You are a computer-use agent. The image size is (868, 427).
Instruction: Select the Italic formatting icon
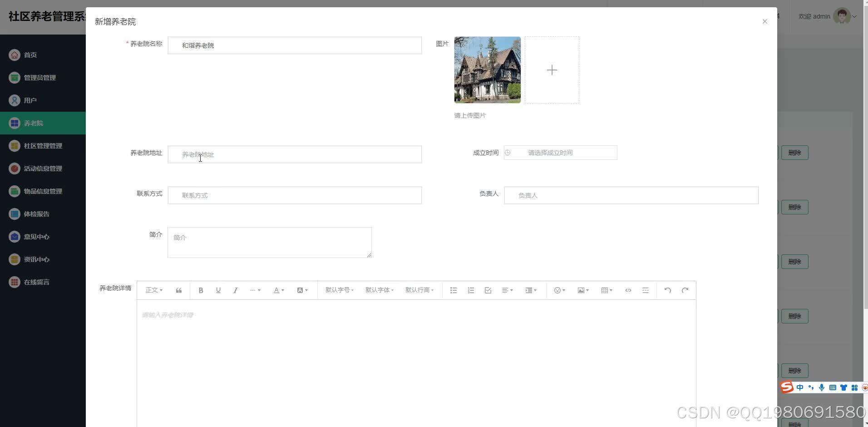coord(235,290)
